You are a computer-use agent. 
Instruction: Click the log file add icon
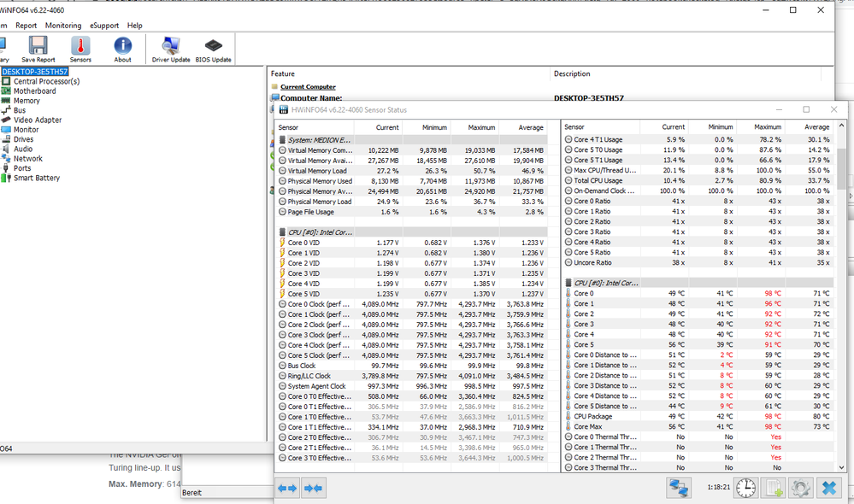tap(774, 488)
